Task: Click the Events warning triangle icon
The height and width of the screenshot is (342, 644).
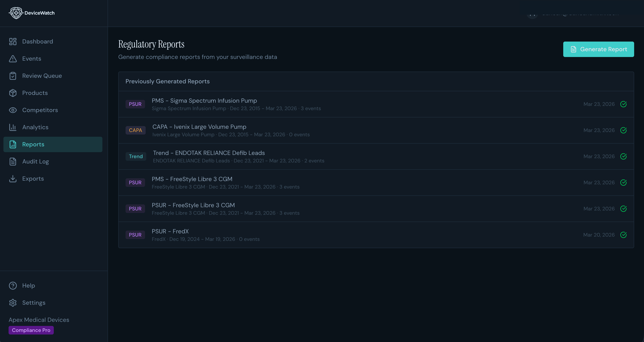Action: (x=13, y=59)
